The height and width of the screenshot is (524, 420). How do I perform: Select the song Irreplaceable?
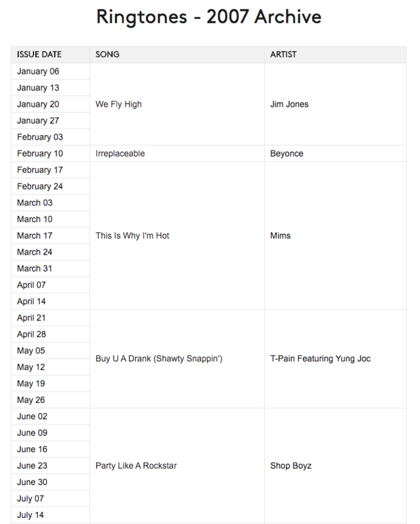coord(120,154)
